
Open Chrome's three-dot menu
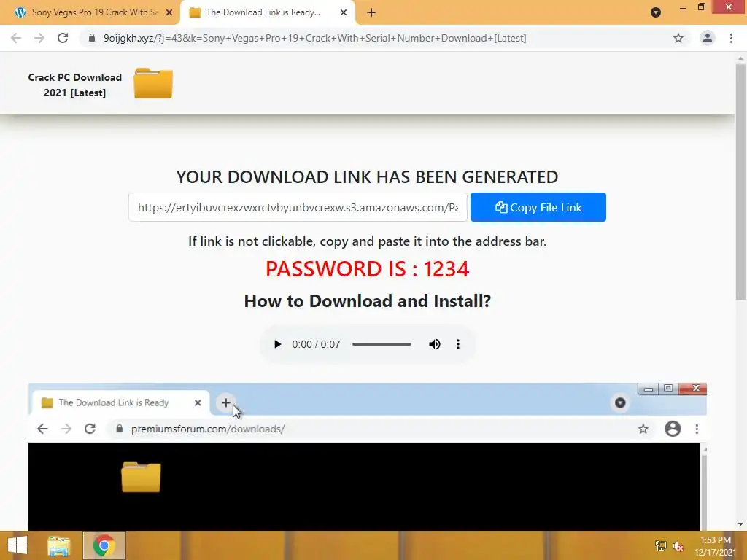[x=731, y=38]
